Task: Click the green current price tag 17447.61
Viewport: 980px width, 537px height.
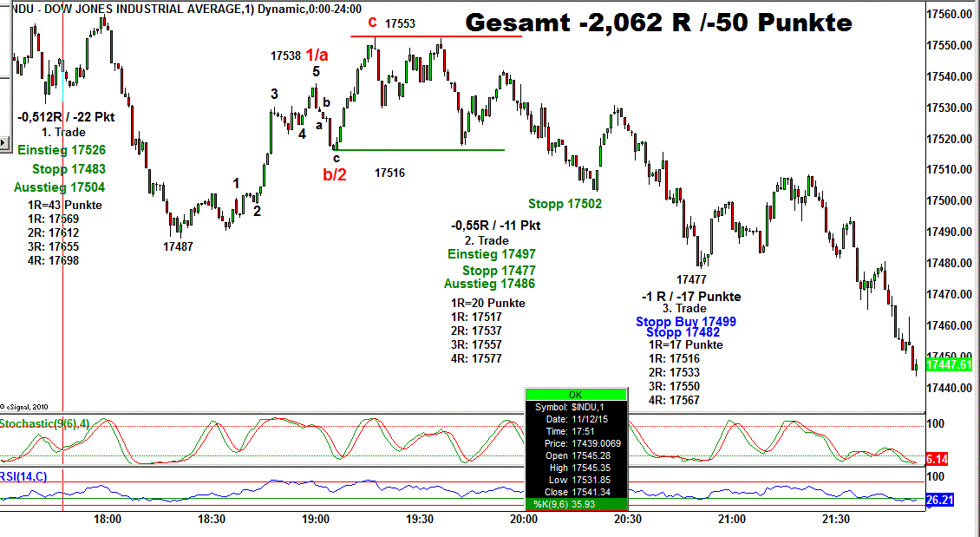Action: pos(949,364)
